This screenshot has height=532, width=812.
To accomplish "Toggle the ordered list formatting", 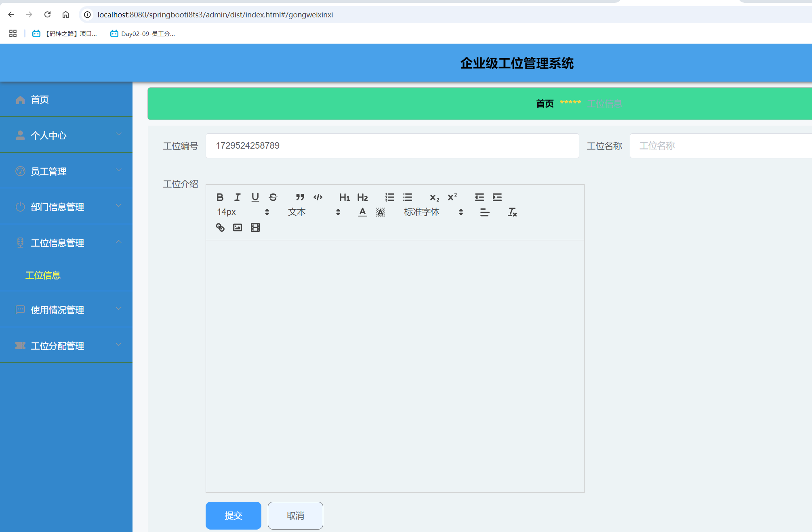I will 389,197.
